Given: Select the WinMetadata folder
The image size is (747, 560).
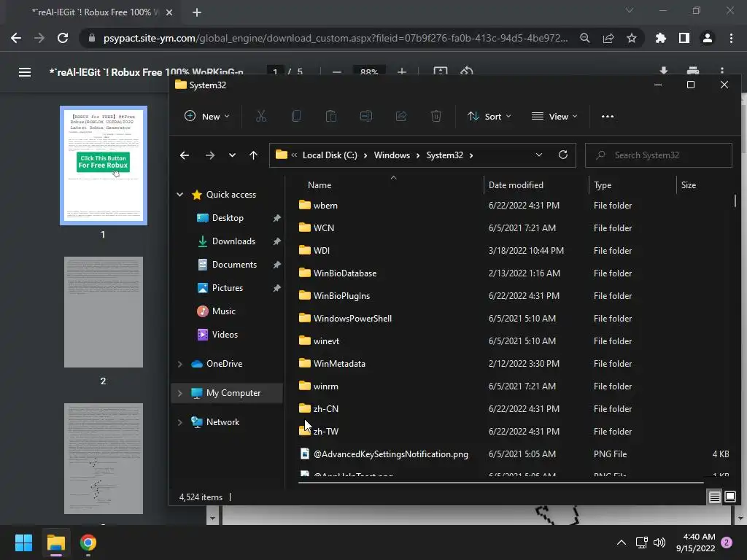Looking at the screenshot, I should pos(339,364).
